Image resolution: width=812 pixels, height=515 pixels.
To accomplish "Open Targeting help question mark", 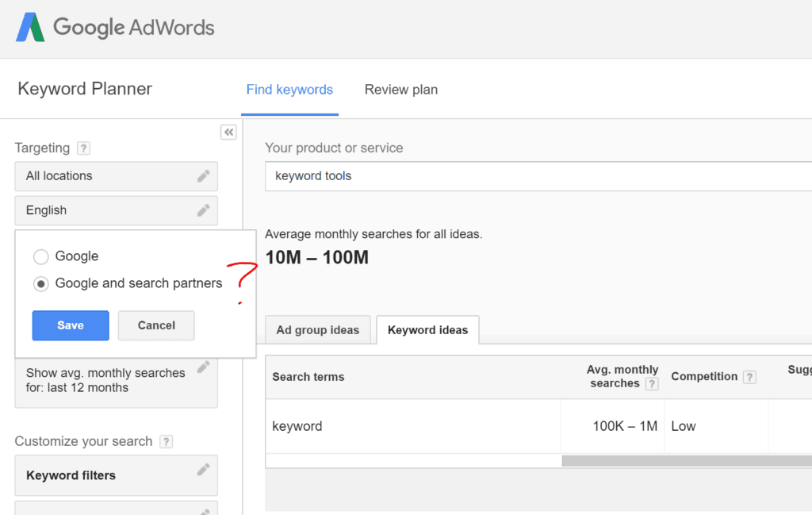I will click(x=83, y=148).
